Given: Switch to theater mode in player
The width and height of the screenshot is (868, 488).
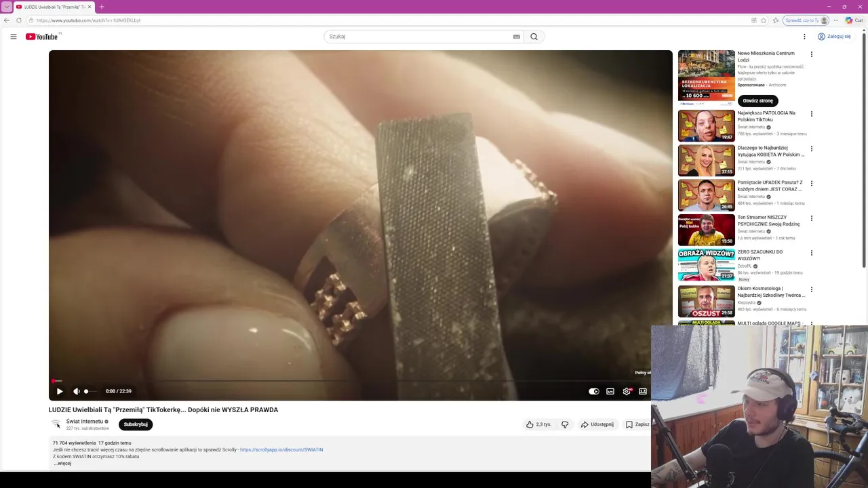Looking at the screenshot, I should point(643,391).
